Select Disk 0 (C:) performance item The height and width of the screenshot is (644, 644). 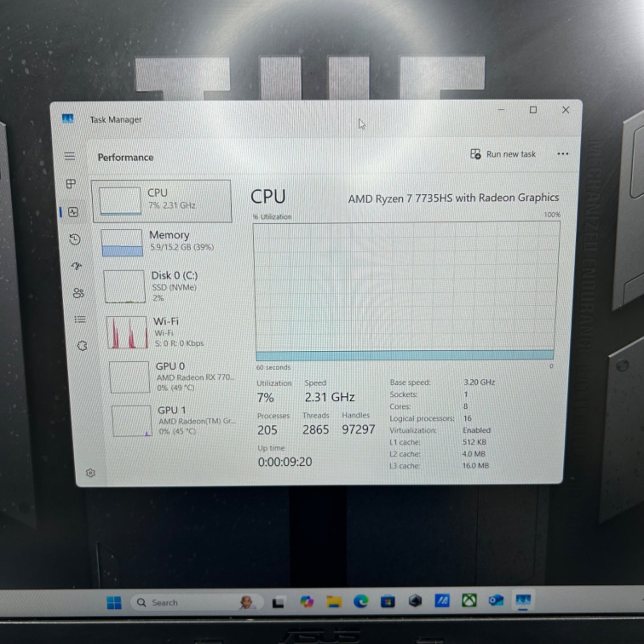[167, 286]
